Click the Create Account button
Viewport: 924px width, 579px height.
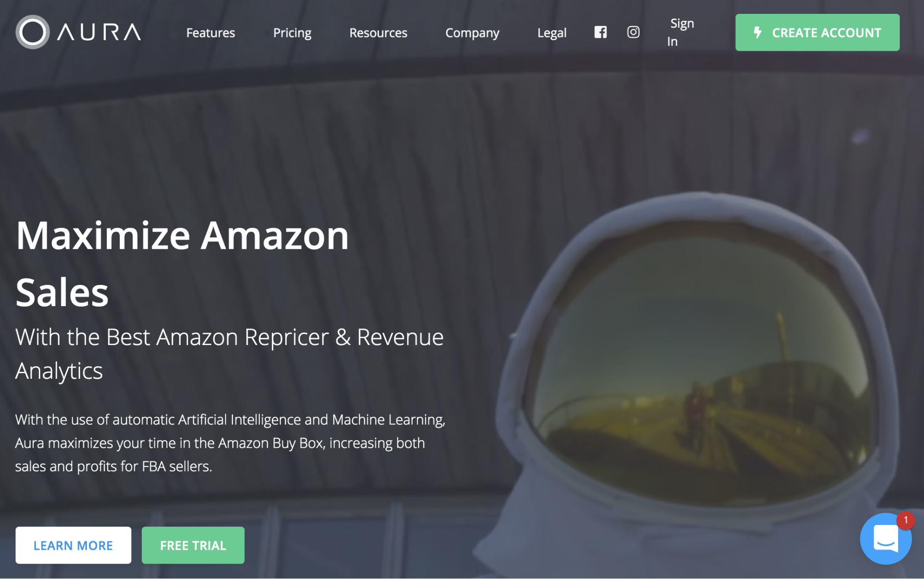tap(817, 32)
